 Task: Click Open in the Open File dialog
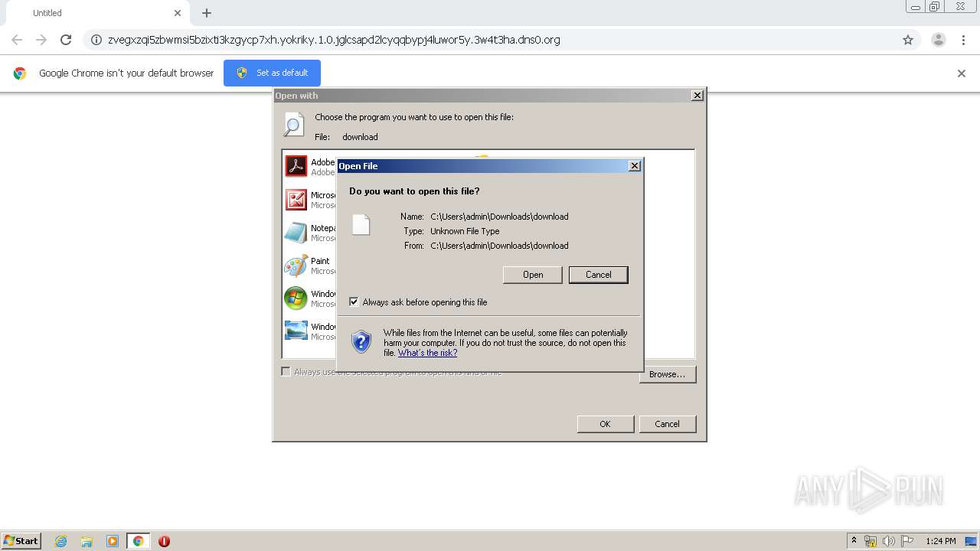coord(533,275)
